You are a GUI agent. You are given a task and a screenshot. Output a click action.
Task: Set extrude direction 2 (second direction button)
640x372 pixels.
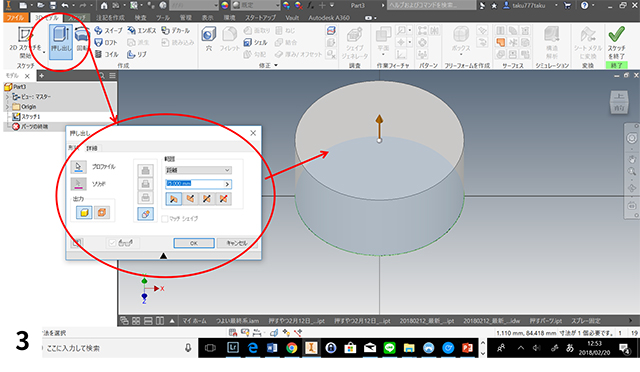[190, 199]
